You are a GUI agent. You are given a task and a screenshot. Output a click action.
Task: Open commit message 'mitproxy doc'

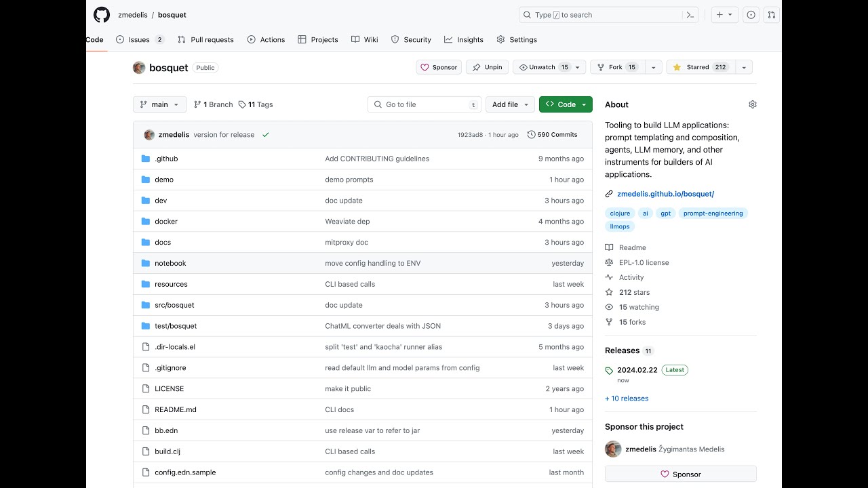click(x=347, y=243)
